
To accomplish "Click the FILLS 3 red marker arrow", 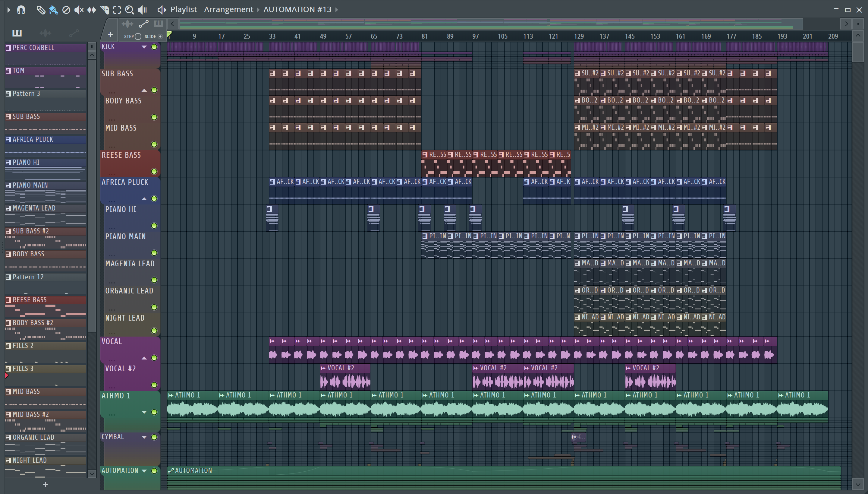I will point(6,375).
